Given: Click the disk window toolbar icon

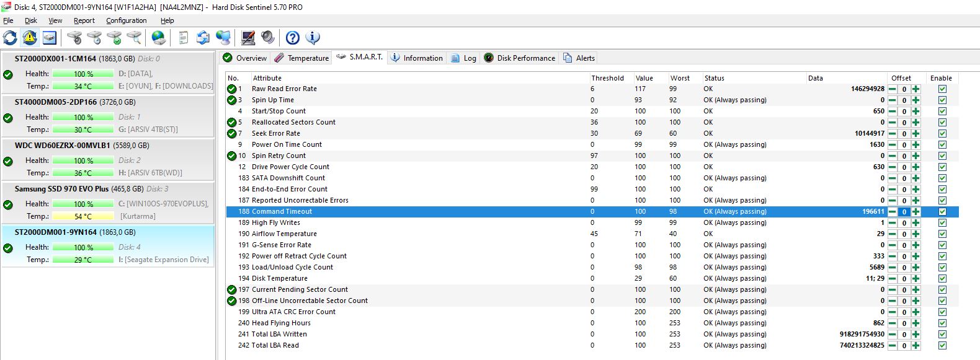Looking at the screenshot, I should tap(50, 38).
